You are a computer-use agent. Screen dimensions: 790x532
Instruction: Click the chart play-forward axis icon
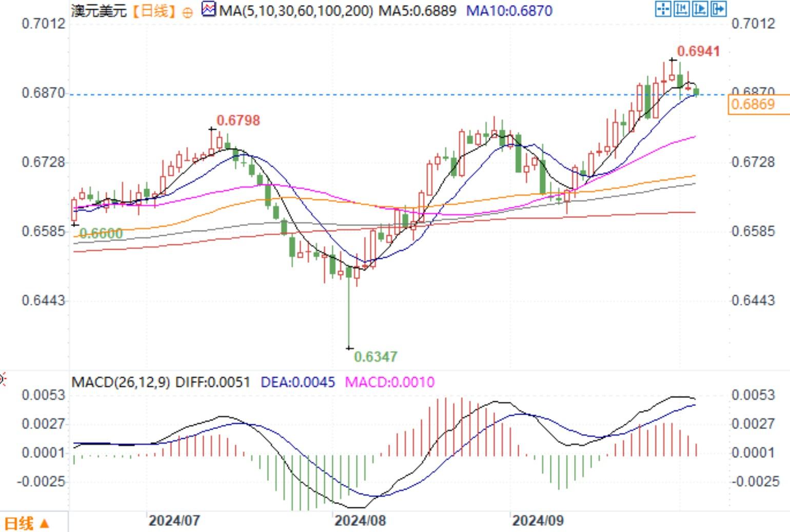click(x=700, y=9)
